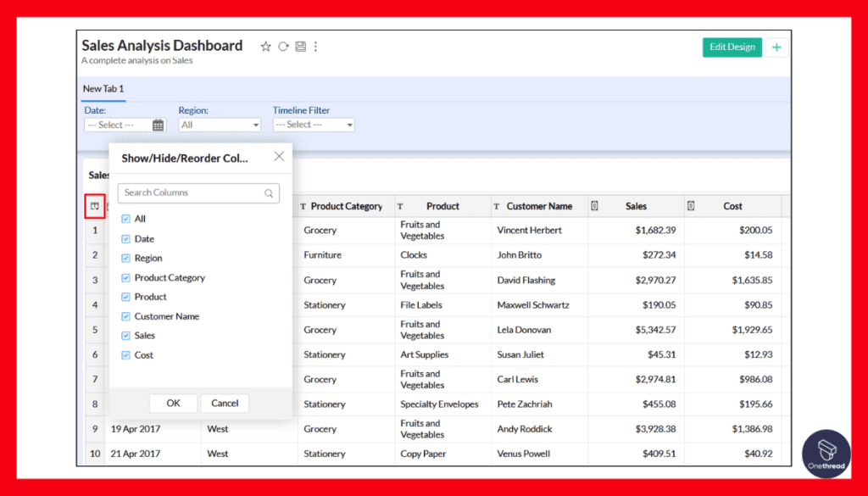Open the three-dot more options menu

[315, 47]
